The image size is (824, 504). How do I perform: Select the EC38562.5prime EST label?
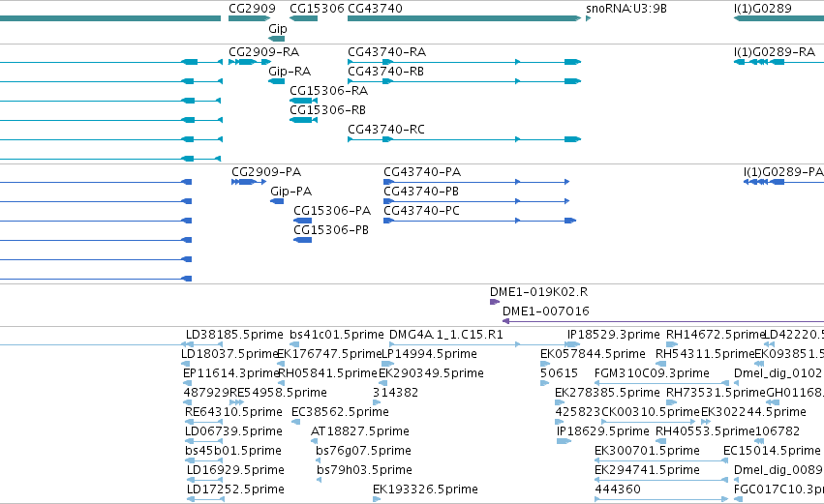click(x=340, y=413)
